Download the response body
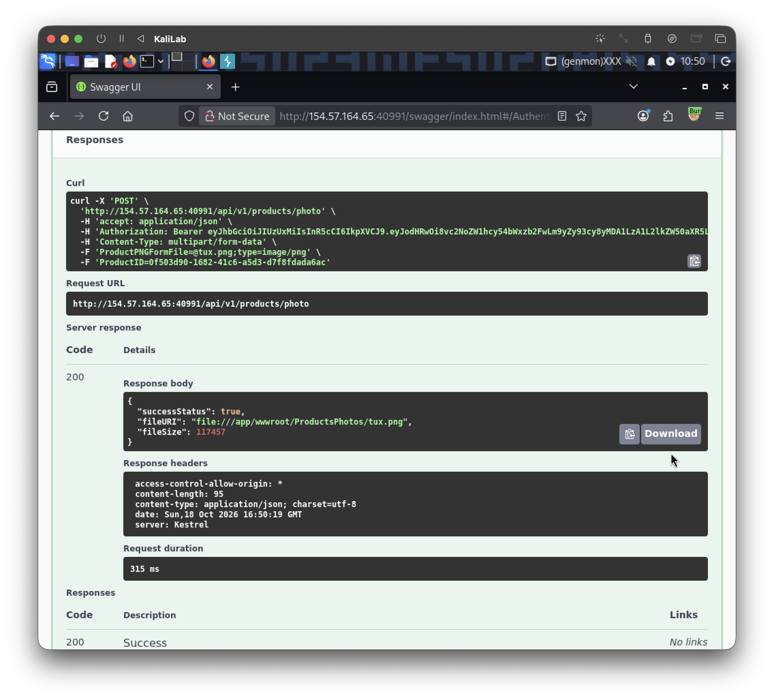Image resolution: width=774 pixels, height=700 pixels. point(671,434)
